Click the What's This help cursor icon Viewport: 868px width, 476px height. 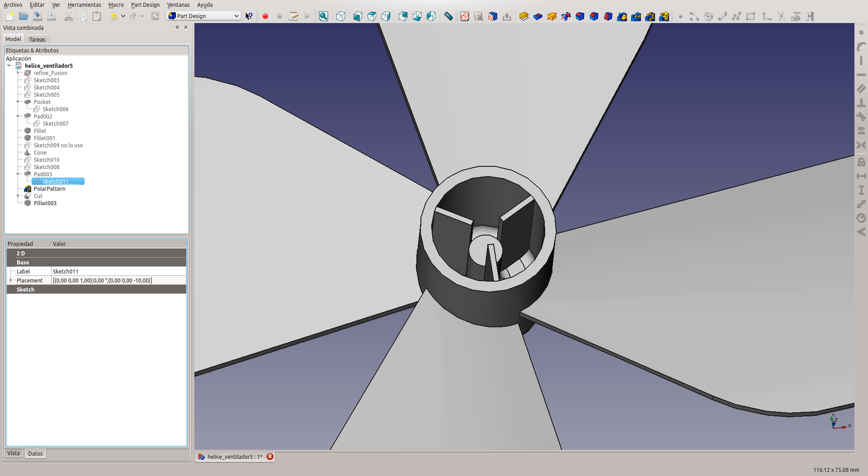click(x=249, y=16)
